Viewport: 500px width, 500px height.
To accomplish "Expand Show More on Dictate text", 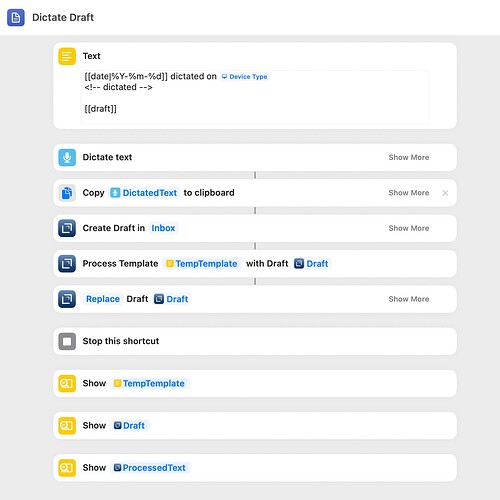I will pyautogui.click(x=409, y=157).
